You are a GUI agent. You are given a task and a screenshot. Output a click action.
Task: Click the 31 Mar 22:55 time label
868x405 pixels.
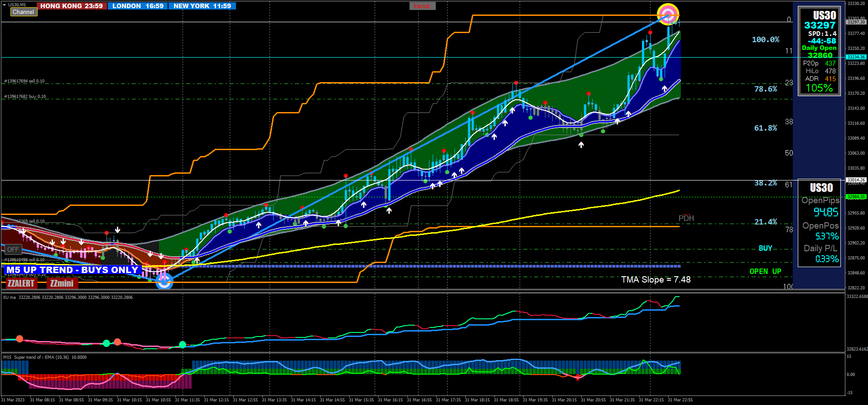[x=680, y=400]
